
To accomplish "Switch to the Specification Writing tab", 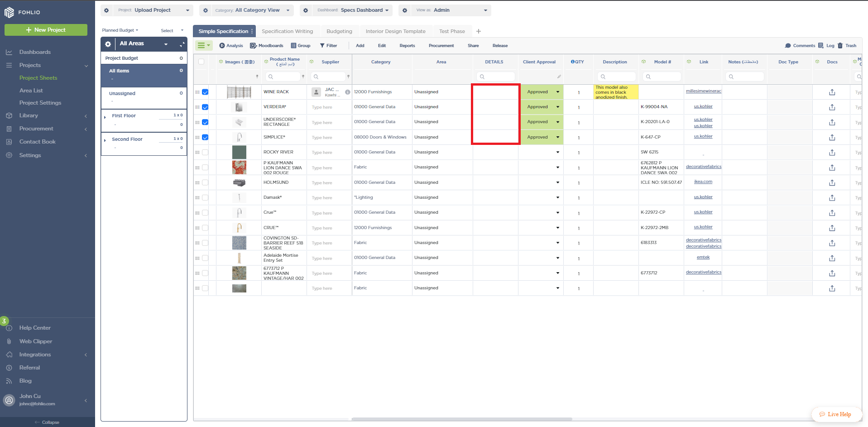I will click(287, 31).
